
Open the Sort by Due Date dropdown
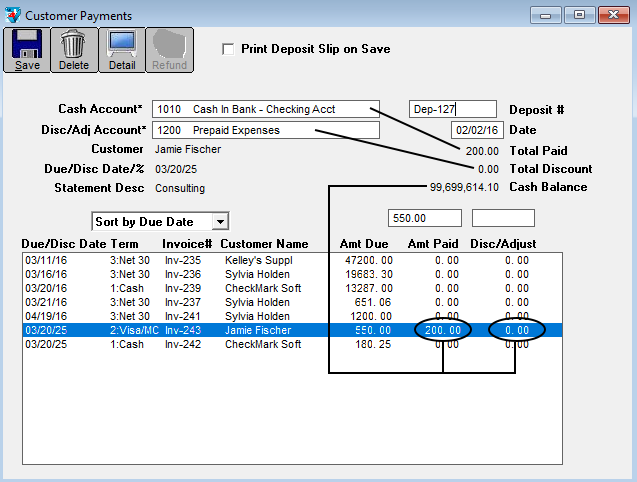(160, 221)
